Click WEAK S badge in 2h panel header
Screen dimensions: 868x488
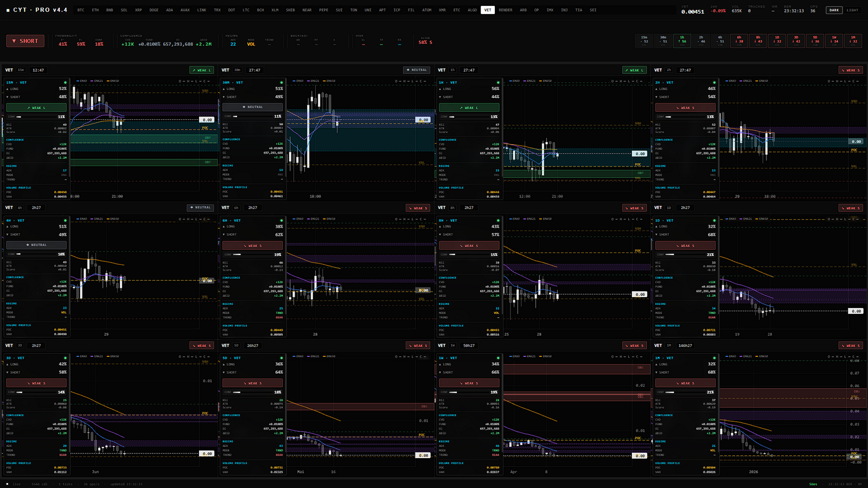(x=851, y=70)
